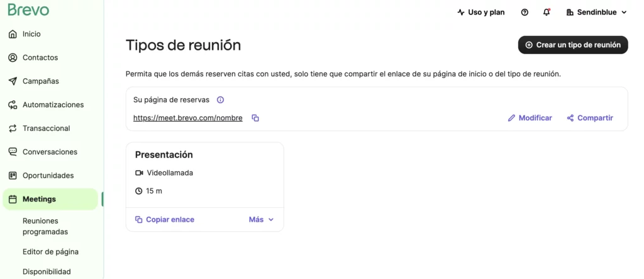Click the Brevo logo

(28, 9)
